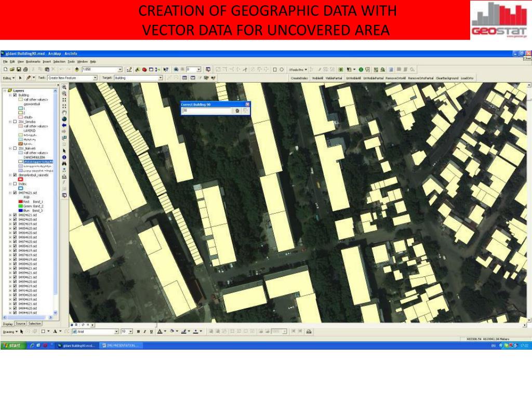The width and height of the screenshot is (532, 399).
Task: Click the RemoveOrtoAll button
Action: (x=395, y=78)
